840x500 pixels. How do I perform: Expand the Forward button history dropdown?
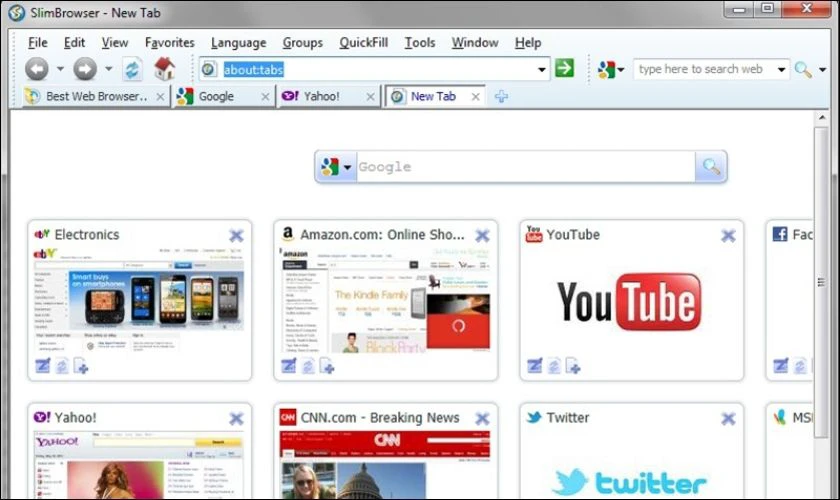pos(108,69)
